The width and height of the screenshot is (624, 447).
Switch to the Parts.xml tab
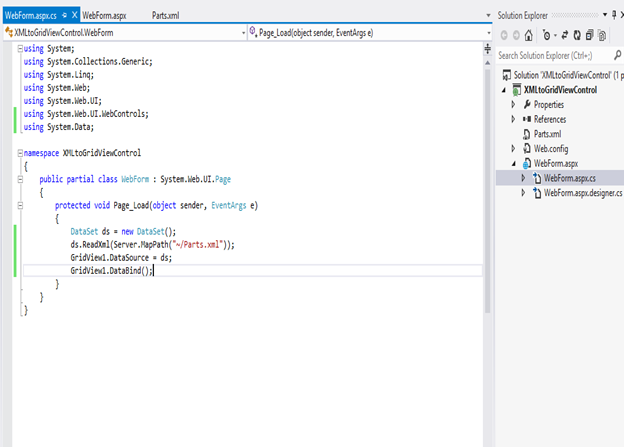click(x=166, y=17)
